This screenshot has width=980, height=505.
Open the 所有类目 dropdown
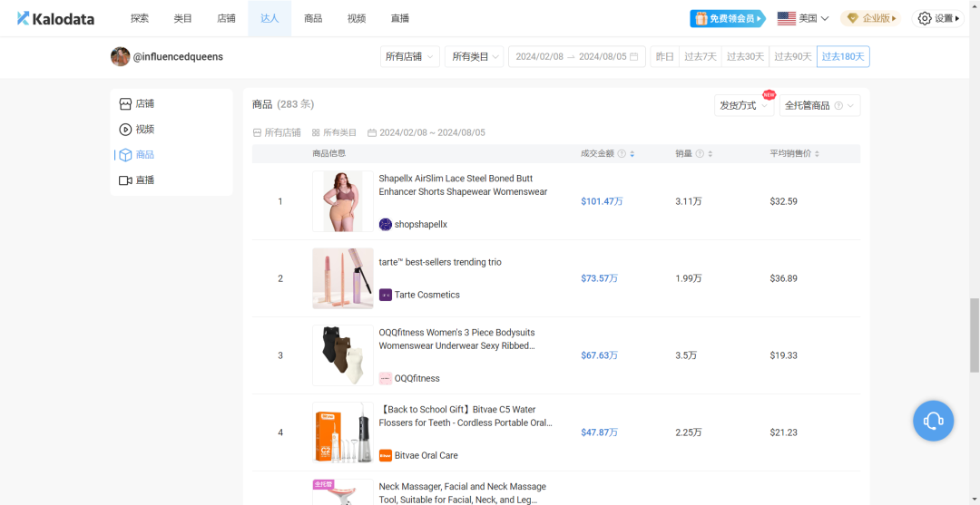pos(474,56)
